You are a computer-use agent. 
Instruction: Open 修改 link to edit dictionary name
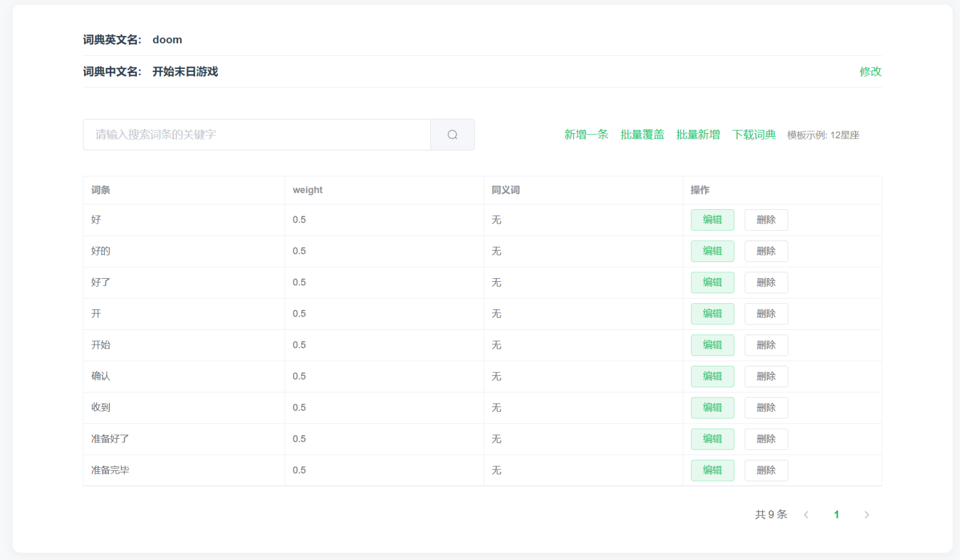pos(870,71)
